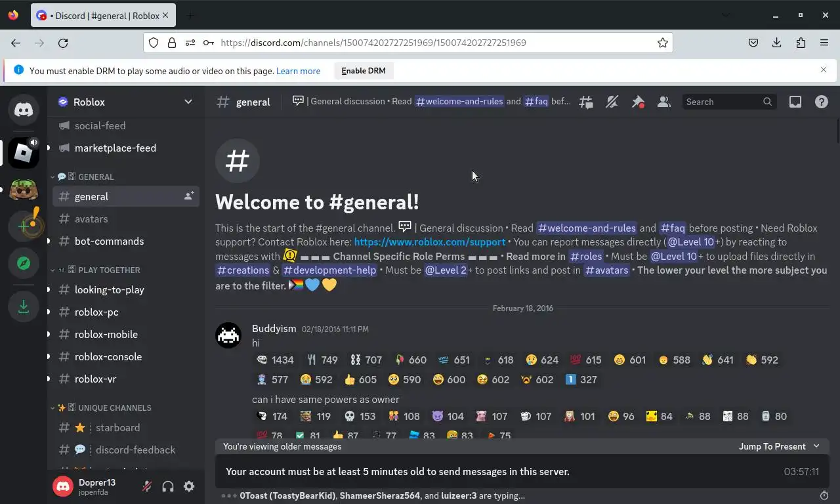The width and height of the screenshot is (840, 504).
Task: Open Threads icon in channel header
Action: coord(585,102)
